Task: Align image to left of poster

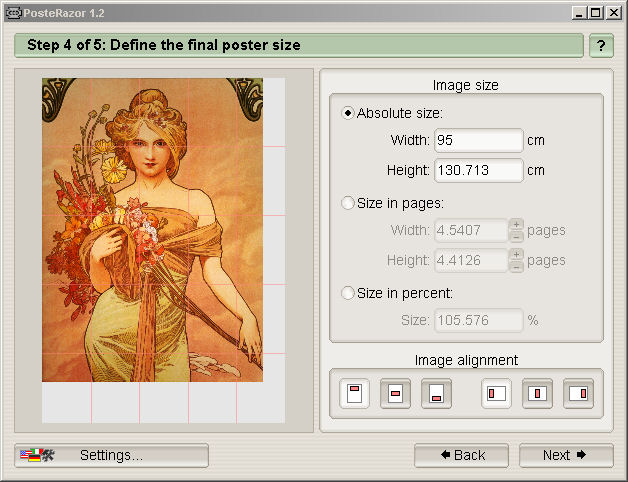Action: [496, 393]
